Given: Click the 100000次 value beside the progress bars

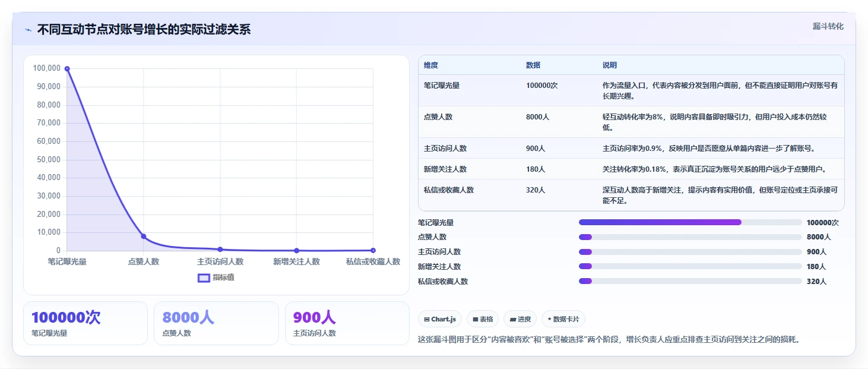Looking at the screenshot, I should coord(822,223).
